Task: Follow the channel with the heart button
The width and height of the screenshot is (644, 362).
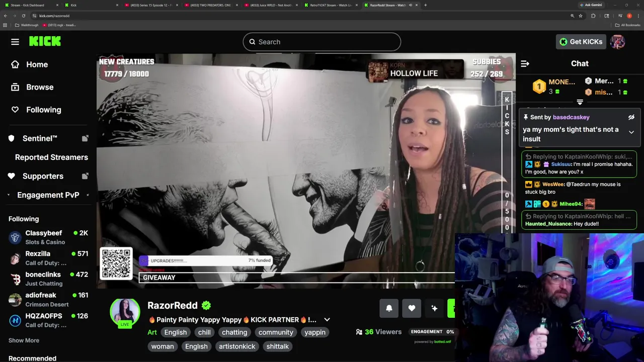Action: click(412, 308)
